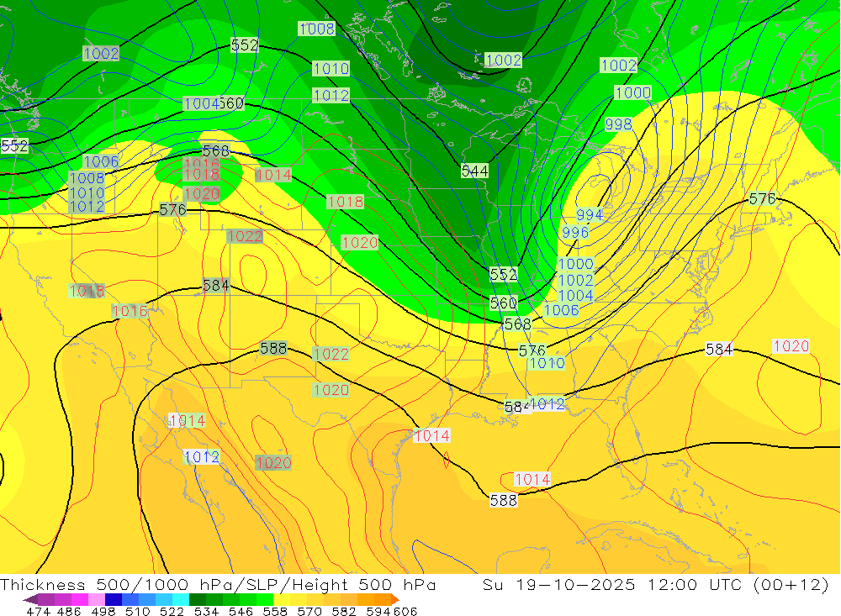This screenshot has width=841, height=616.
Task: Click the darkest green legend swatch
Action: (198, 599)
